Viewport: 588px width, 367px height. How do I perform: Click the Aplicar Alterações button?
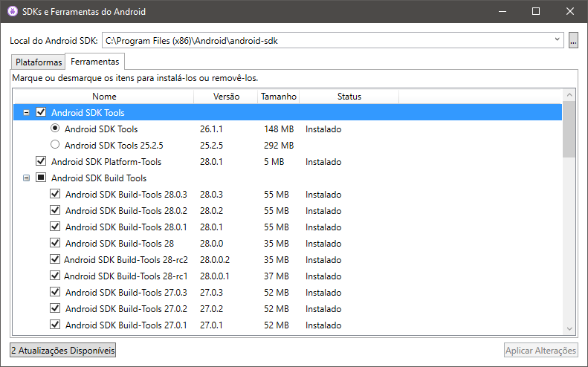point(540,350)
